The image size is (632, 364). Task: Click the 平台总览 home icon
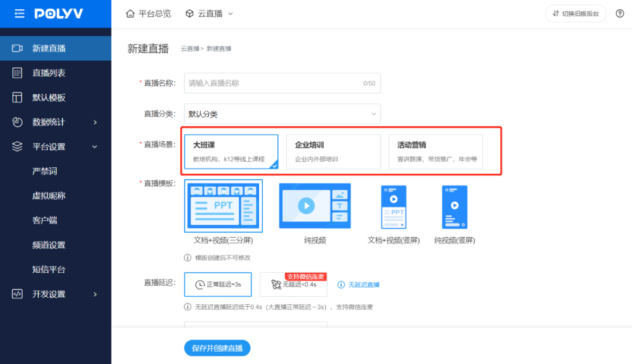[130, 13]
